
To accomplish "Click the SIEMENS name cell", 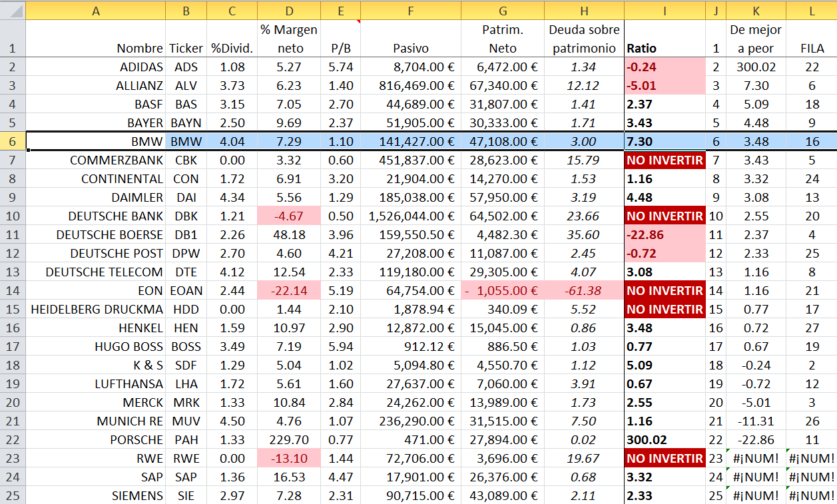I will pos(95,495).
